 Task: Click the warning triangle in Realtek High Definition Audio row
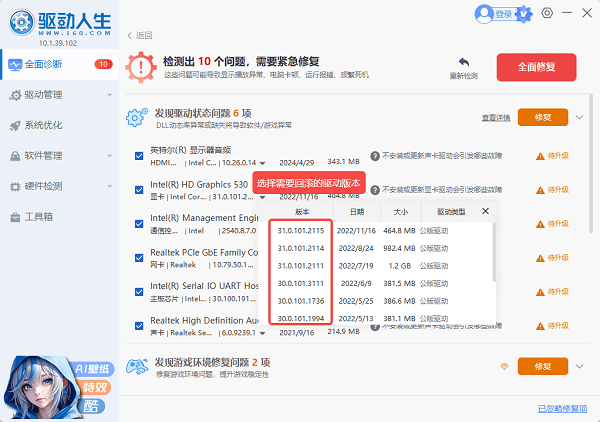coord(540,326)
